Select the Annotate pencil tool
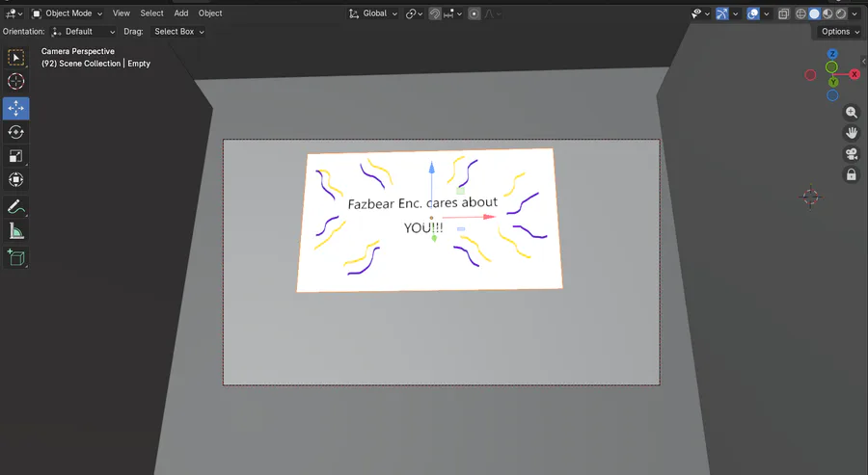868x475 pixels. coord(15,207)
